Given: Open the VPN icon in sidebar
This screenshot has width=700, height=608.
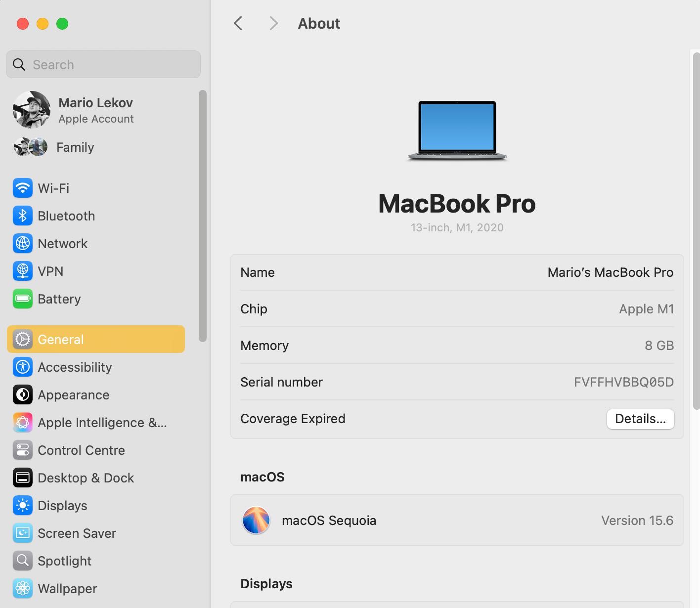Looking at the screenshot, I should 23,271.
